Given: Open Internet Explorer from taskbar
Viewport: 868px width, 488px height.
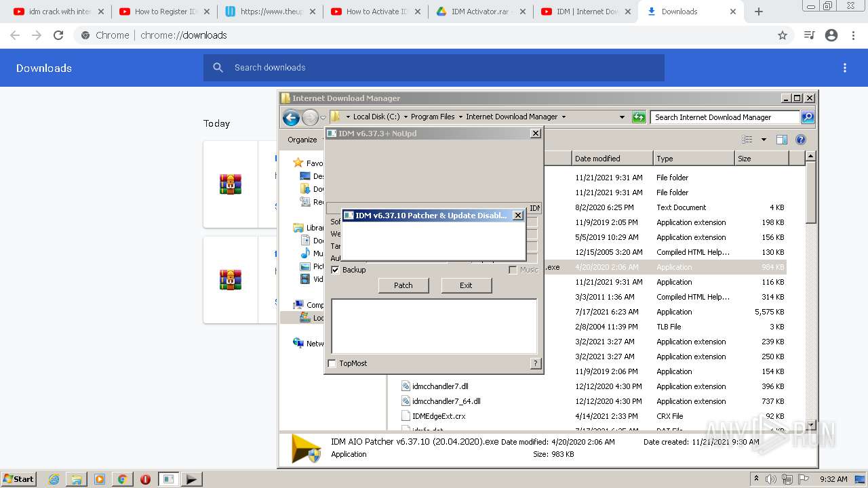Looking at the screenshot, I should (x=54, y=479).
